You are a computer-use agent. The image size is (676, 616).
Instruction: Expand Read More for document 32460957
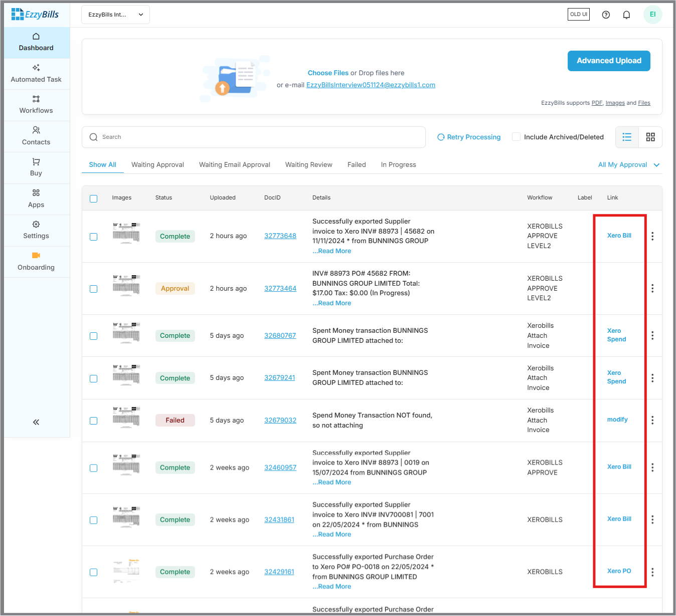point(332,482)
